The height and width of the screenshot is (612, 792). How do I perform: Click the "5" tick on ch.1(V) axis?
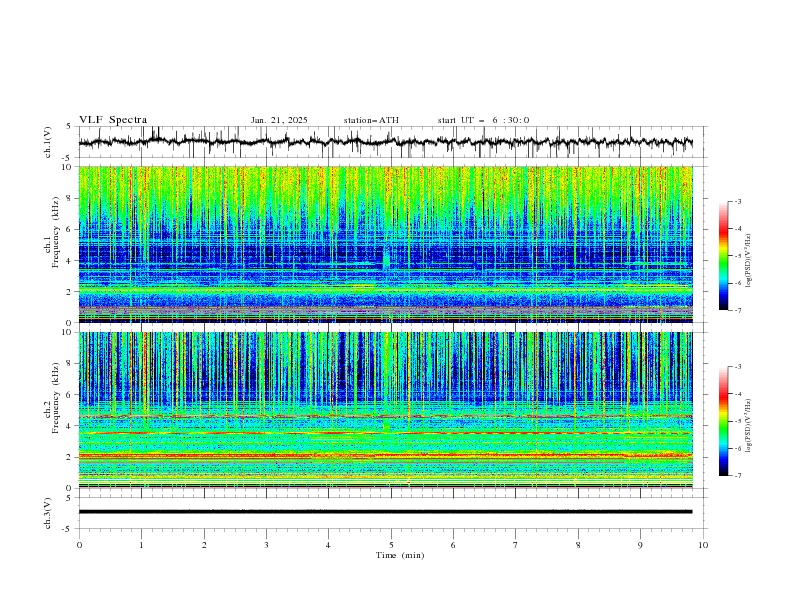(x=69, y=126)
